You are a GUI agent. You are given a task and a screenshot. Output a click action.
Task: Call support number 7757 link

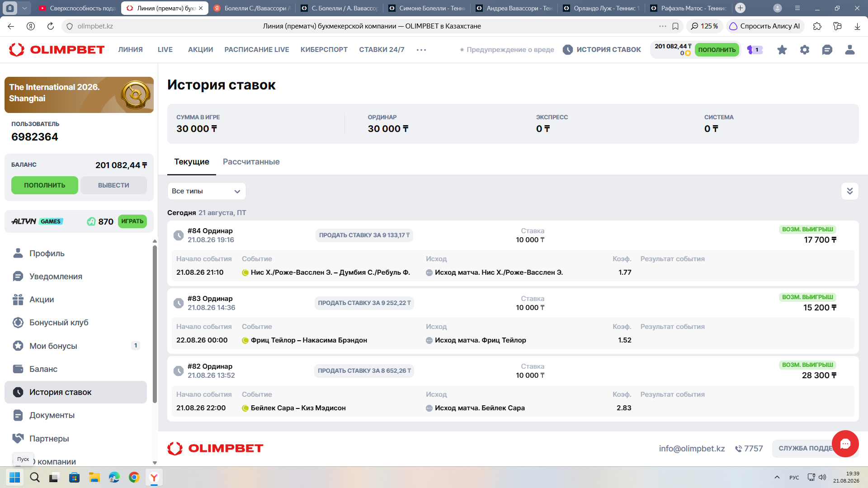pyautogui.click(x=749, y=448)
